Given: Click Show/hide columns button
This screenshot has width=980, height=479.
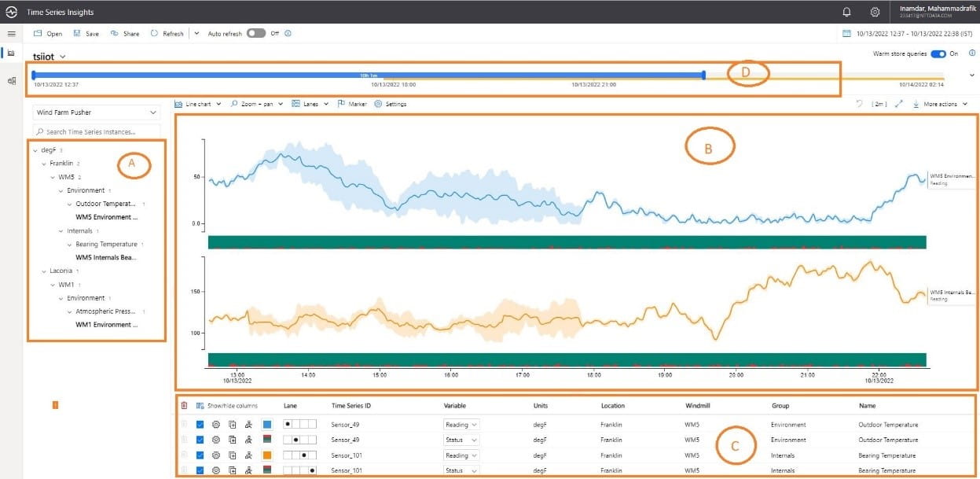Looking at the screenshot, I should pos(226,406).
